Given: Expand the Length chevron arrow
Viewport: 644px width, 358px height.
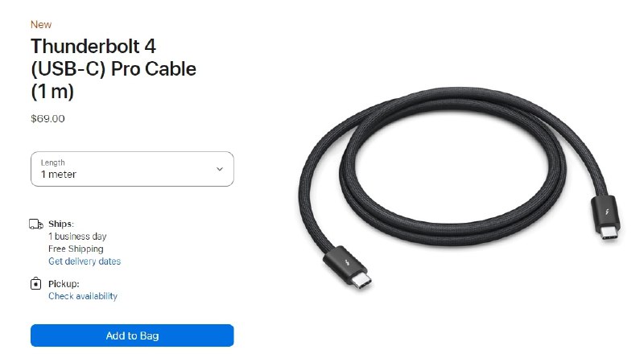Looking at the screenshot, I should (x=220, y=169).
